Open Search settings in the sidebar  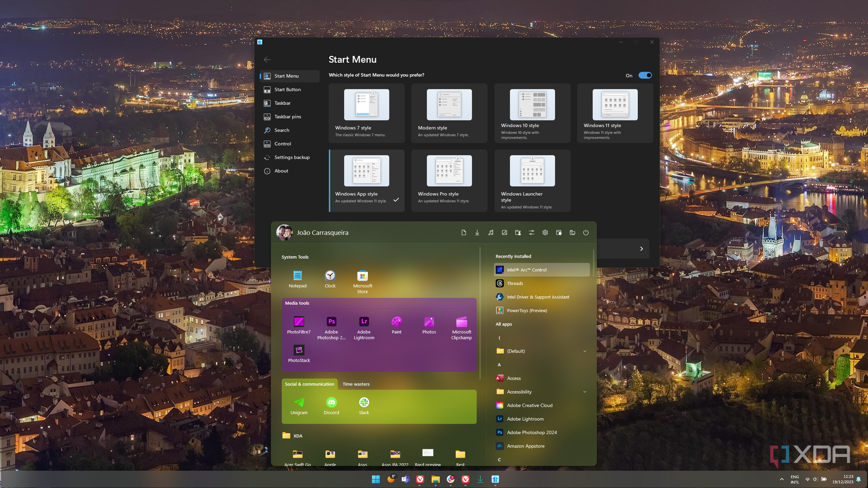(290, 130)
